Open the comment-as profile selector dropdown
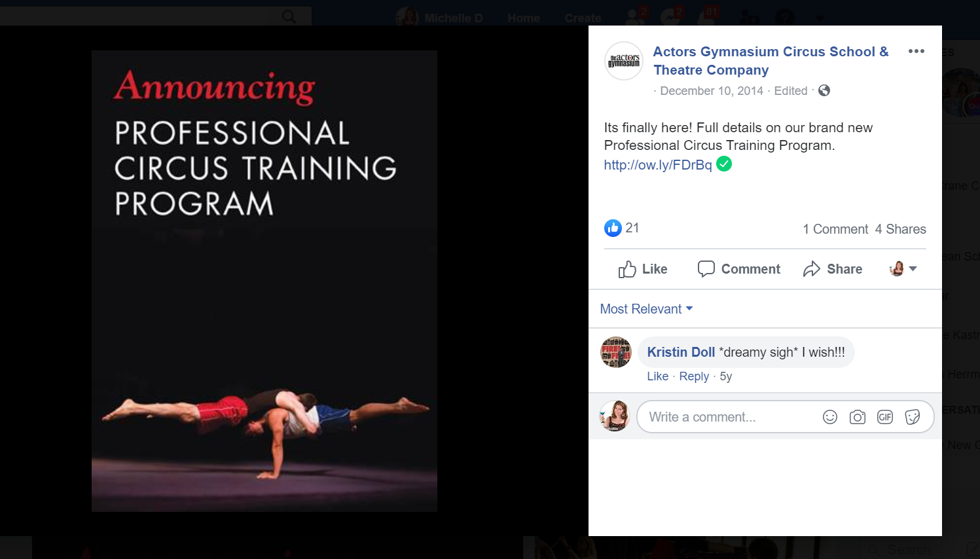 tap(903, 269)
